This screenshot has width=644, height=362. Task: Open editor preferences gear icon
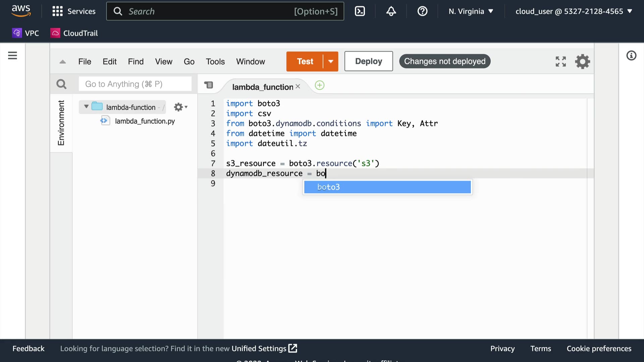coord(582,61)
